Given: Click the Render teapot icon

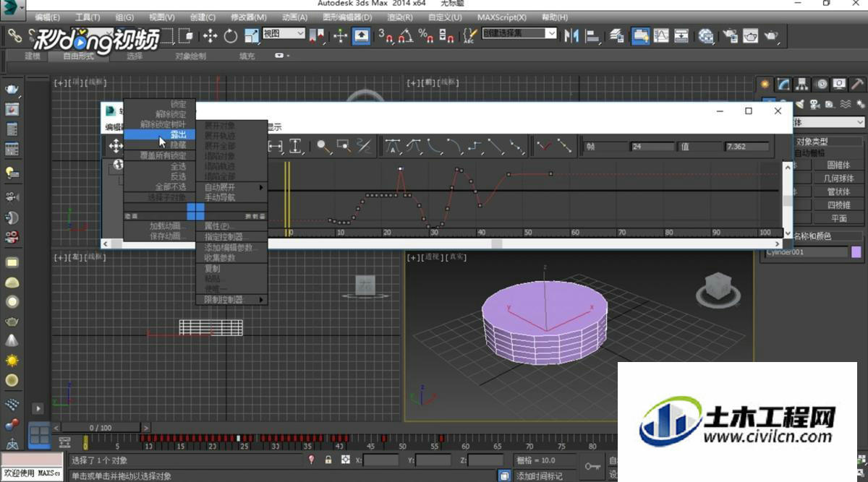Looking at the screenshot, I should click(x=772, y=35).
